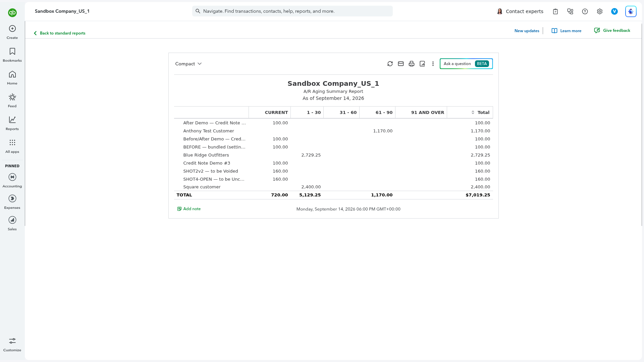
Task: Open the Intuit Assist sparkle icon
Action: pos(631,11)
